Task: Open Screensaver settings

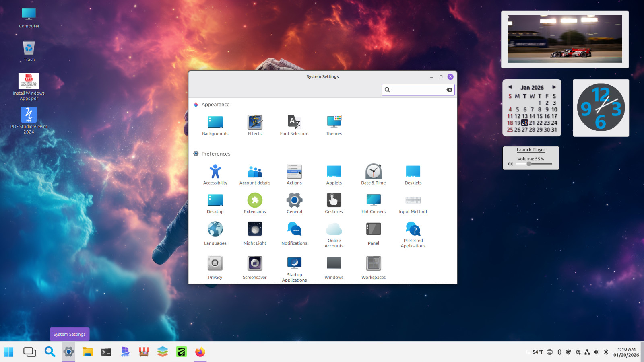Action: tap(255, 268)
